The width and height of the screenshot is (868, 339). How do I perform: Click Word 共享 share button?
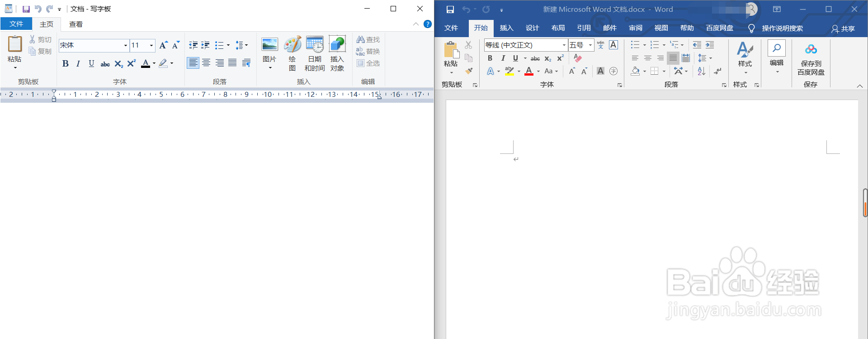pos(843,29)
